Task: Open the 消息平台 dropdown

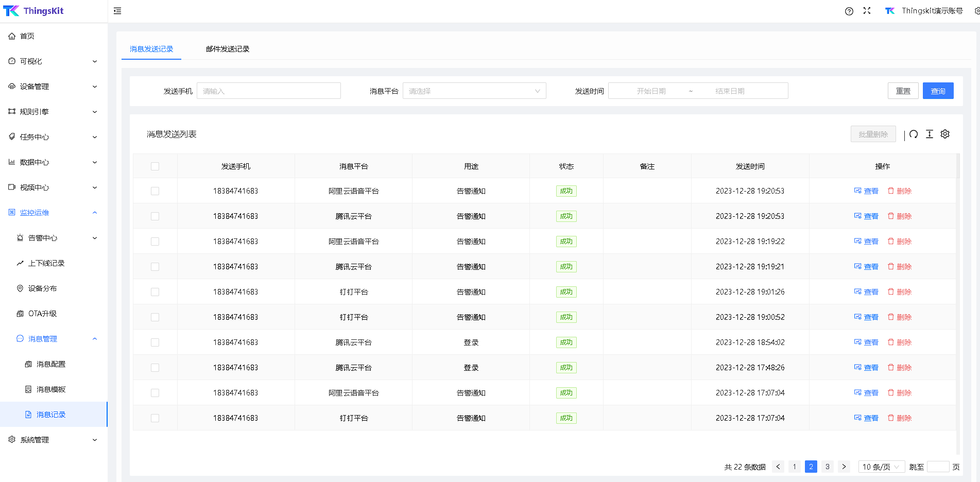Action: [x=474, y=91]
